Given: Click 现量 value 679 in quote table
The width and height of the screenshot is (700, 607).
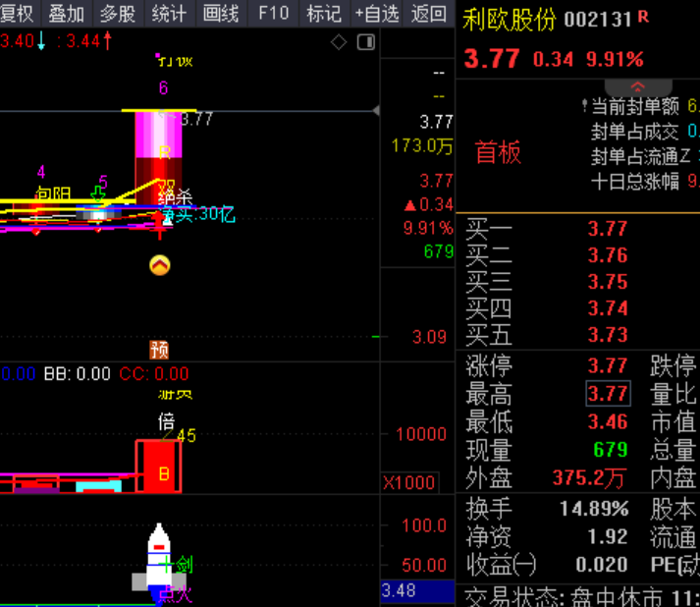Looking at the screenshot, I should [611, 450].
